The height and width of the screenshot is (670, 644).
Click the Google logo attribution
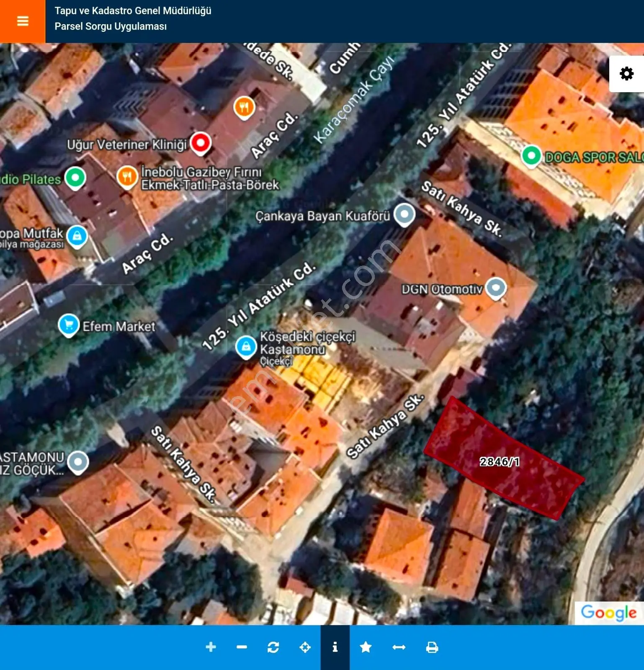(x=609, y=613)
